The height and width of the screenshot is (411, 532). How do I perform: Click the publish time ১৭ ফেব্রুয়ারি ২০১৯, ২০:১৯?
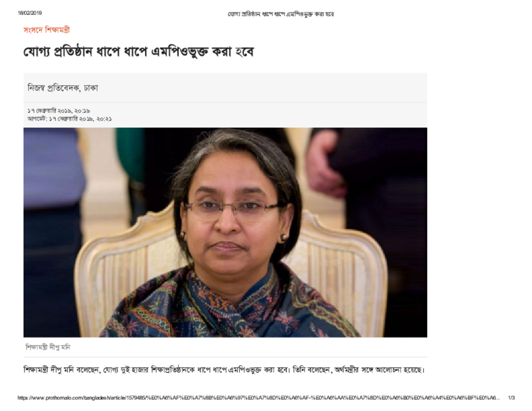[x=59, y=111]
